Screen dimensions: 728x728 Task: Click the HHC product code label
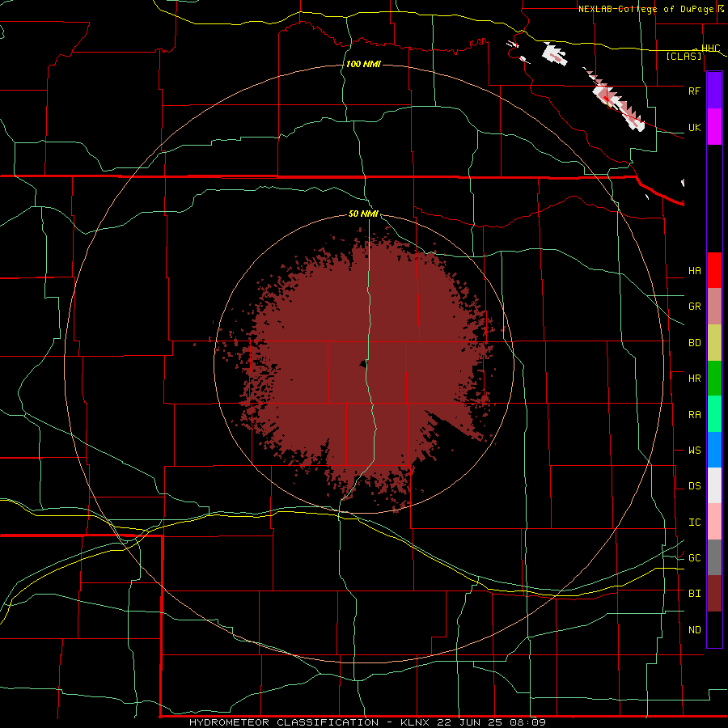[710, 49]
